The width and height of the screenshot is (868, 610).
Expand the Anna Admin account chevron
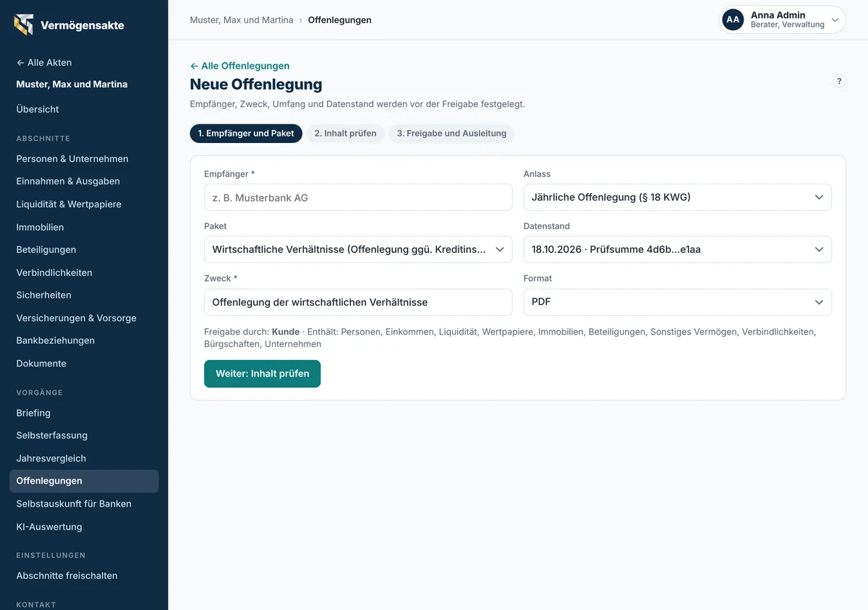pyautogui.click(x=835, y=20)
